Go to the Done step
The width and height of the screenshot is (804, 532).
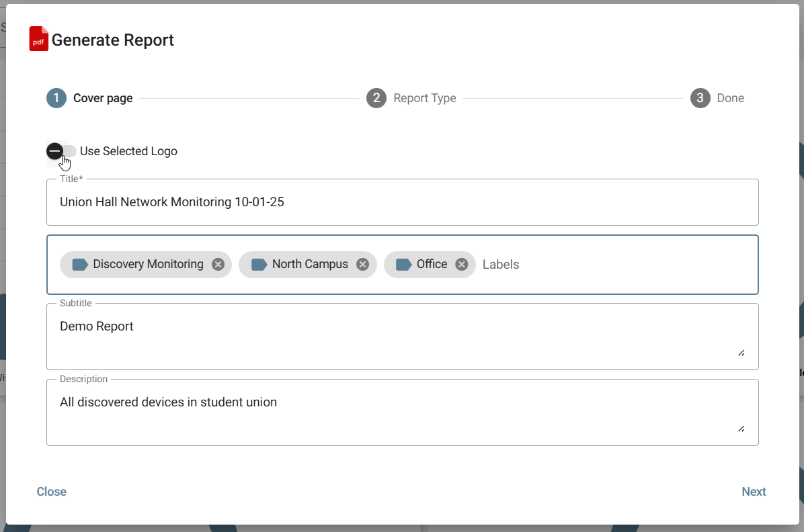tap(730, 98)
